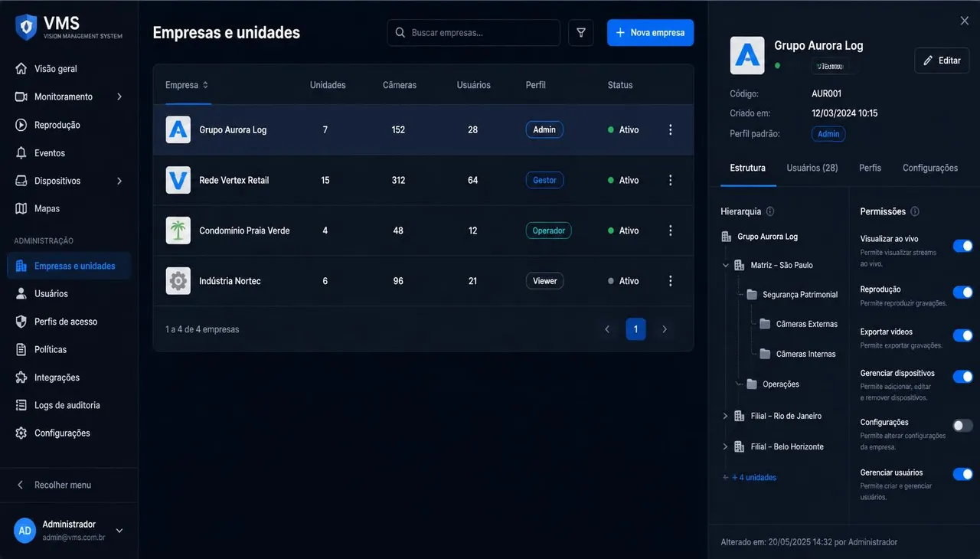Open the Mapas sidebar icon
Viewport: 980px width, 559px height.
point(21,208)
